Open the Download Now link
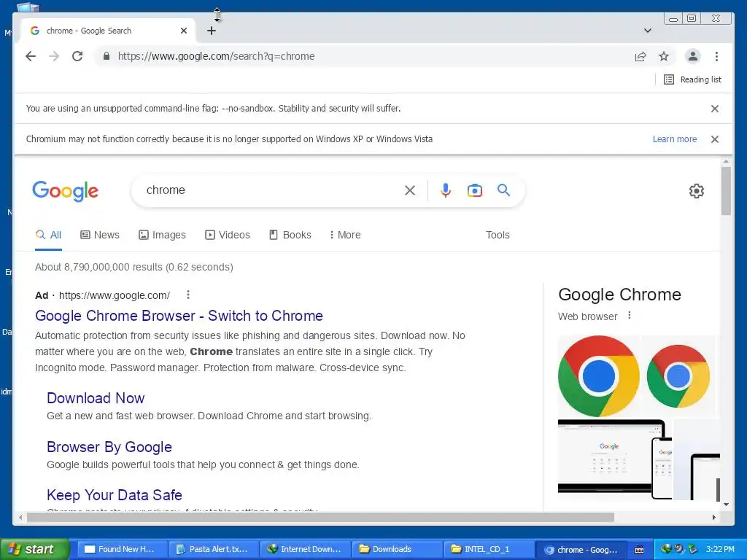 click(96, 398)
